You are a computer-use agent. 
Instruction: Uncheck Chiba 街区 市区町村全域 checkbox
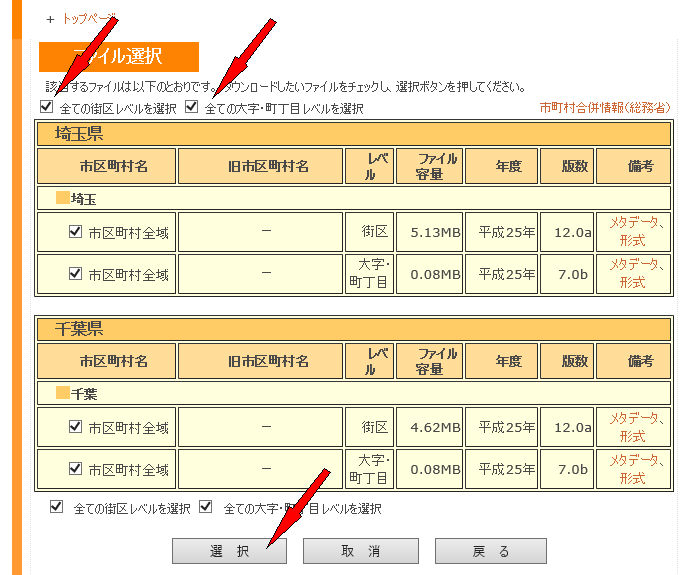point(75,427)
